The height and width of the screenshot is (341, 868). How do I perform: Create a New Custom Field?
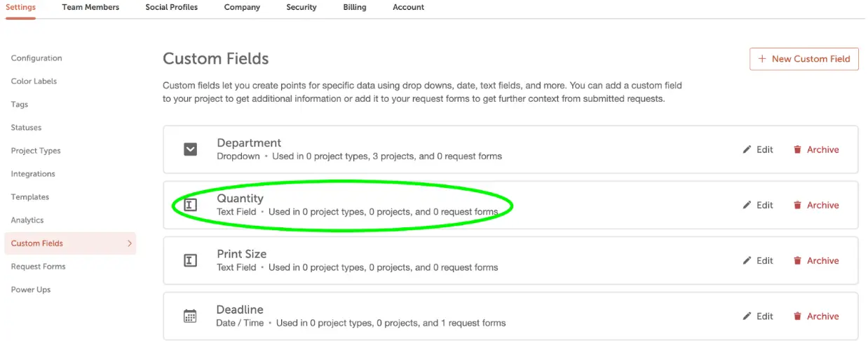(804, 59)
